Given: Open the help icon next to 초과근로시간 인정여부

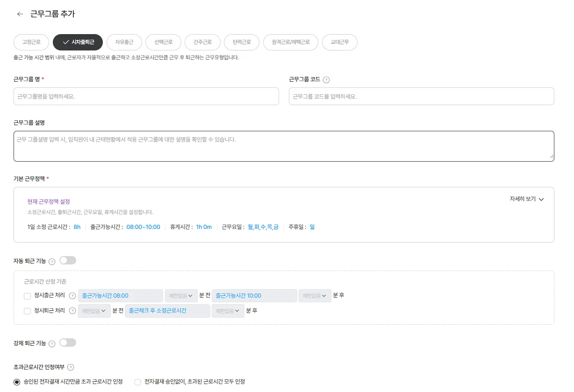Looking at the screenshot, I should [x=71, y=367].
